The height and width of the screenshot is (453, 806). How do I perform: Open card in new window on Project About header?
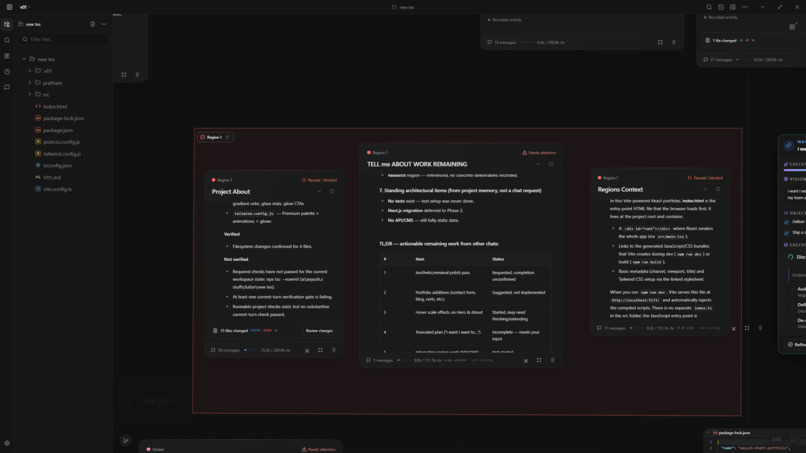coord(332,191)
